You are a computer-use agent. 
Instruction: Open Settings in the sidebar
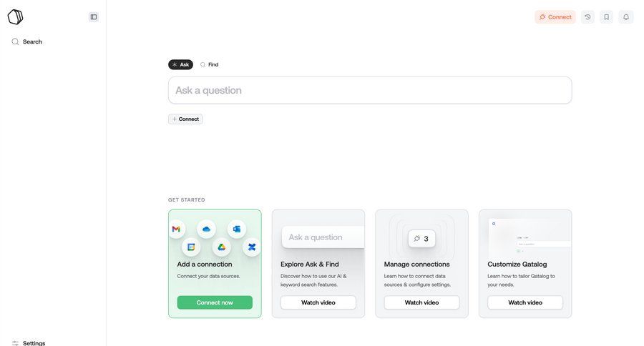point(29,342)
